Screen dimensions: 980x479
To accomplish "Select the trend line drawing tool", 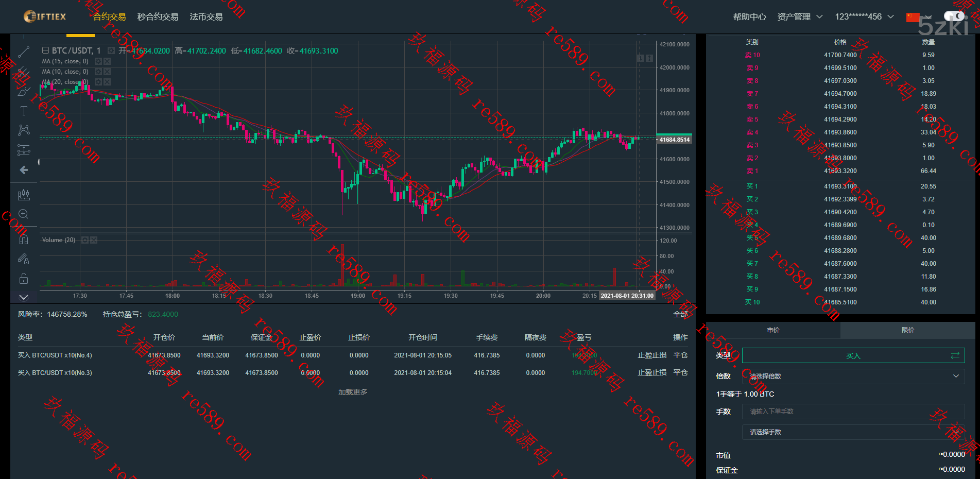I will (x=24, y=52).
